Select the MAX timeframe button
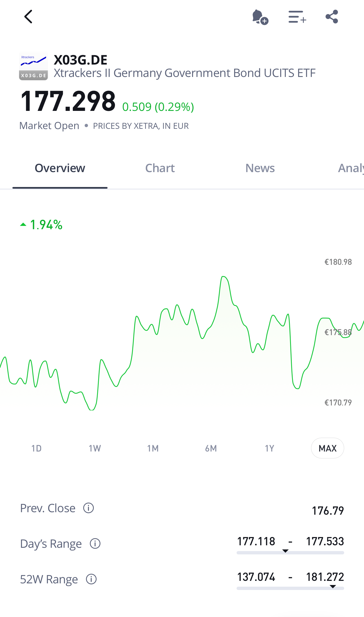This screenshot has height=617, width=364. pyautogui.click(x=327, y=448)
